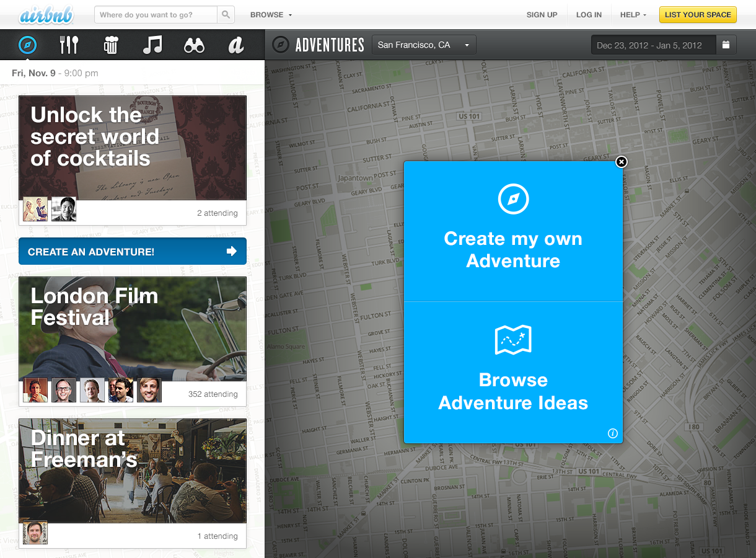Click the map icon above Browse Adventure Ideas

[513, 340]
